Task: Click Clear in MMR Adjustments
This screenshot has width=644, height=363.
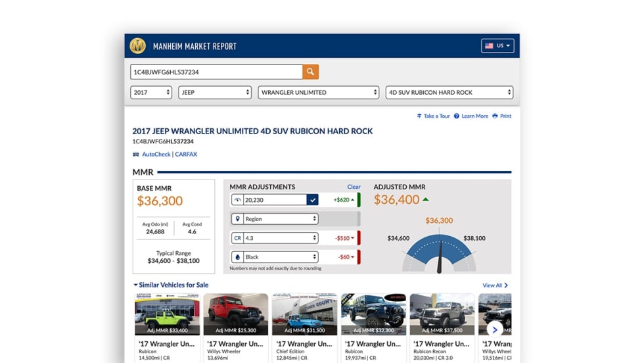Action: tap(354, 187)
